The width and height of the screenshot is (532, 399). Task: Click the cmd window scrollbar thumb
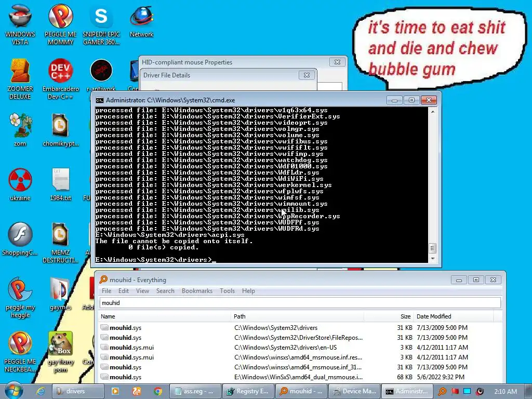[433, 248]
